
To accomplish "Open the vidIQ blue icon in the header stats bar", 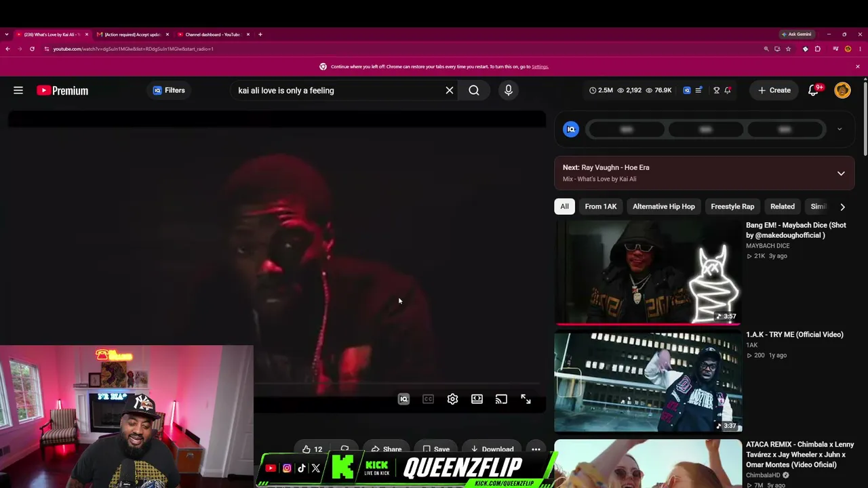I will click(x=687, y=90).
